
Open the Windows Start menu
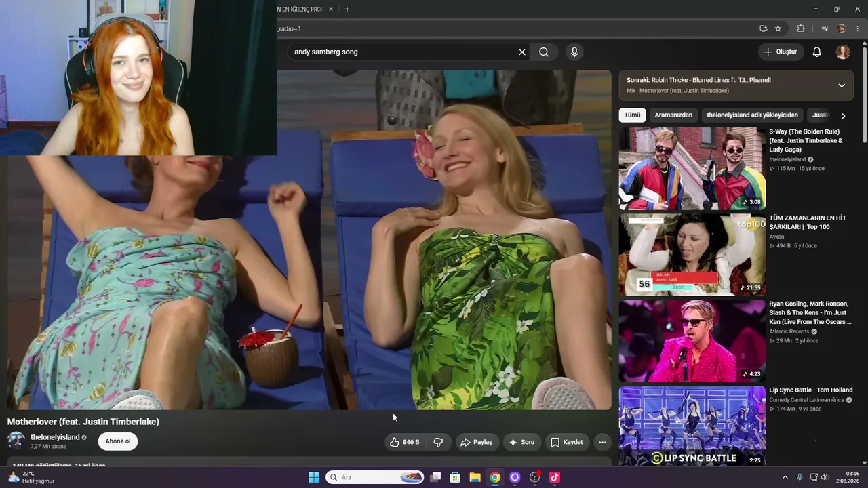[314, 477]
